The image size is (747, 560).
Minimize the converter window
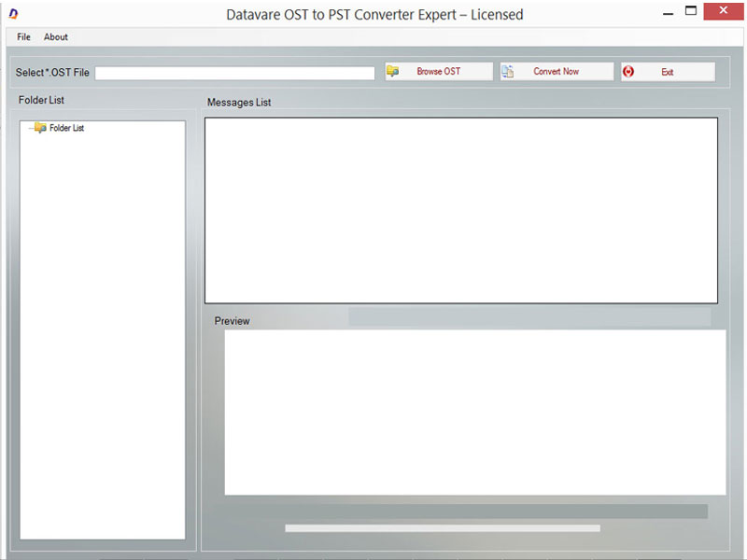click(669, 11)
